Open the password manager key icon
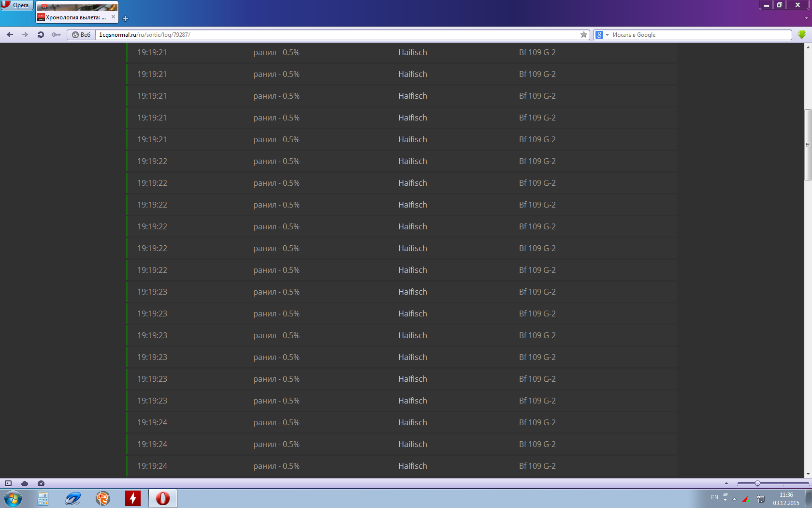Screen dimensions: 812x508 pos(56,35)
